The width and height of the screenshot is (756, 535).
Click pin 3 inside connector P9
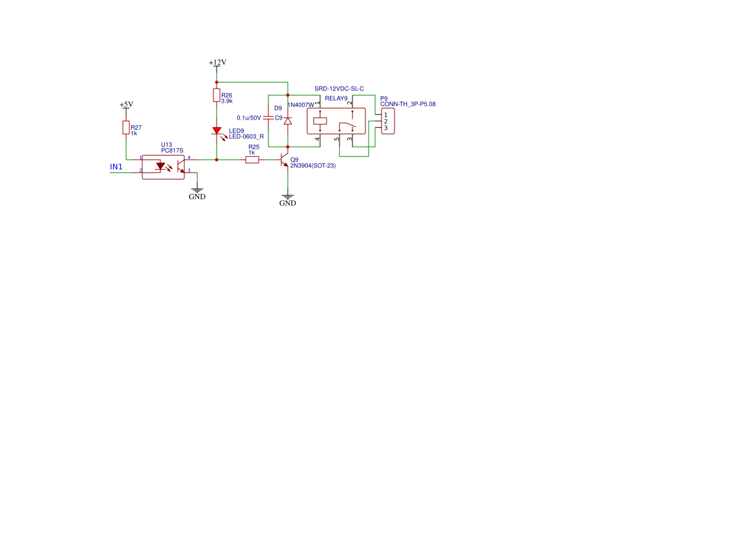(385, 128)
